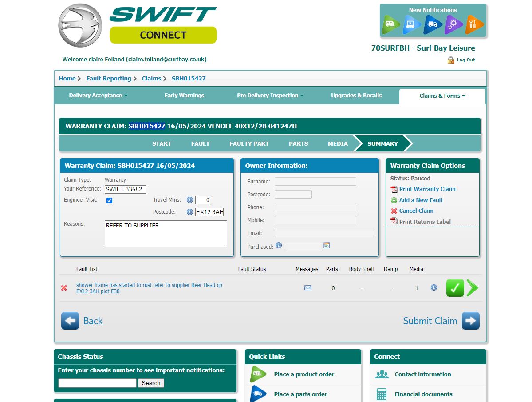Screen dimensions: 532x402
Task: Click the Print Returns Label PDF icon
Action: click(394, 221)
